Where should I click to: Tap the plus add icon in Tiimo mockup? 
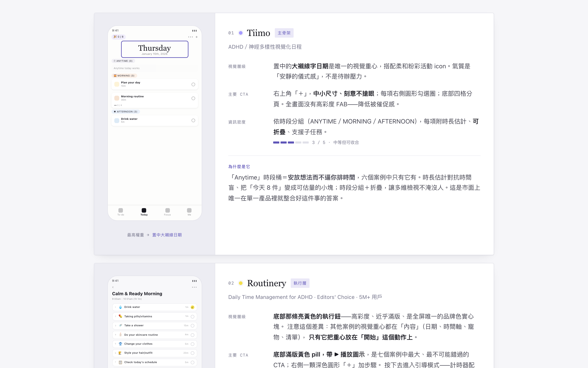[197, 37]
